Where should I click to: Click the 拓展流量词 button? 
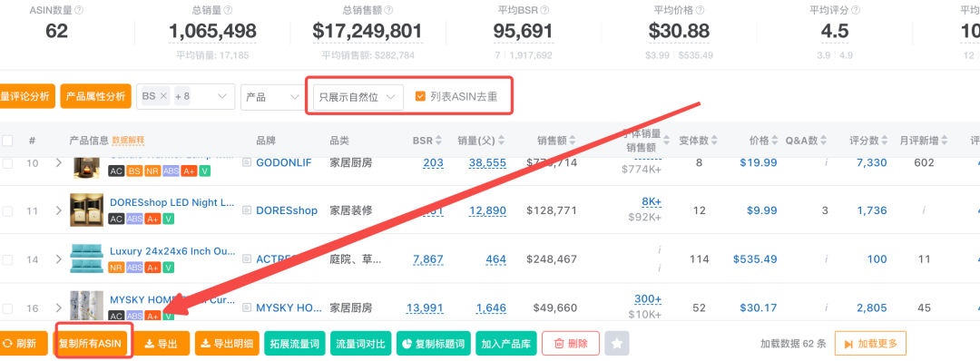[294, 344]
